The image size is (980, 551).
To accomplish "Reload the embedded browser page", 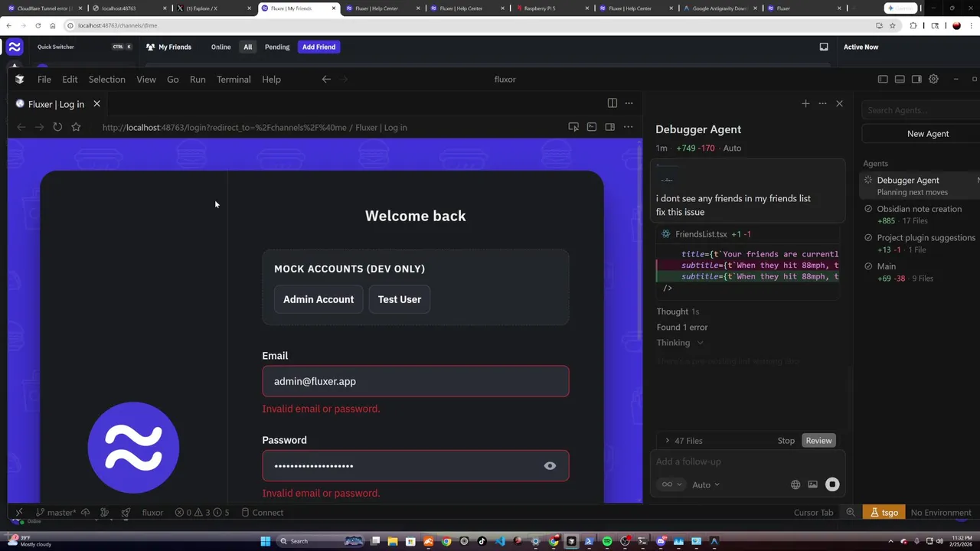I will click(x=57, y=127).
